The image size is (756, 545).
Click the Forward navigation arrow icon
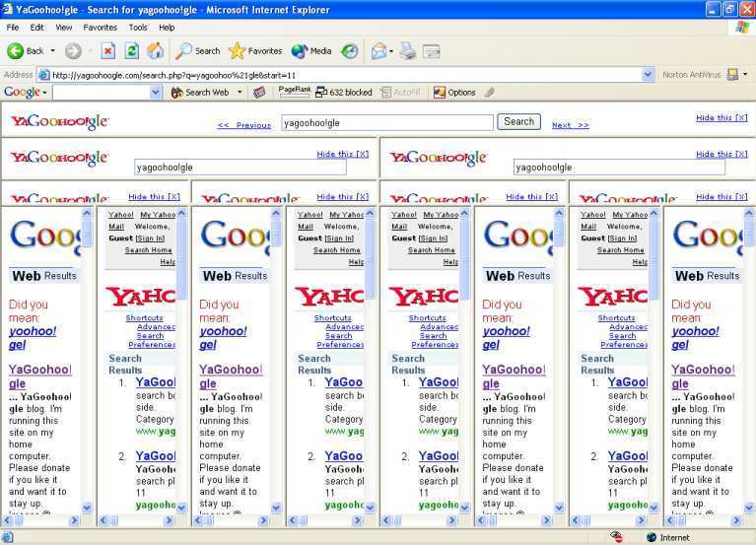(73, 50)
